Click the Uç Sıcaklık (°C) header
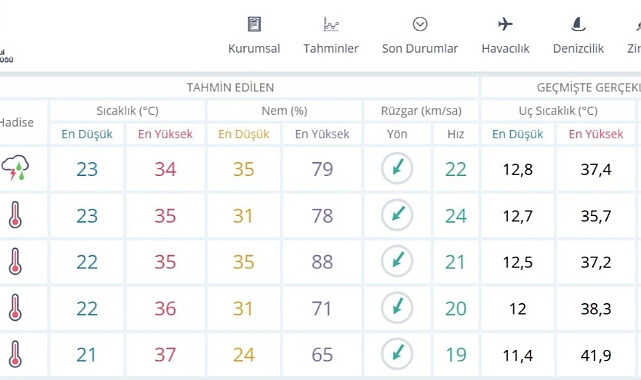Screen dimensions: 641x380 [558, 111]
